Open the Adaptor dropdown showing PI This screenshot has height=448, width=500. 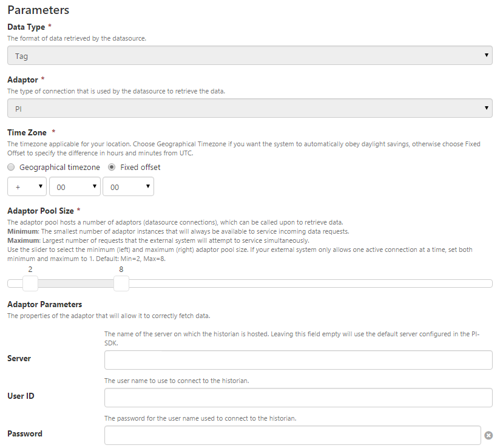249,109
